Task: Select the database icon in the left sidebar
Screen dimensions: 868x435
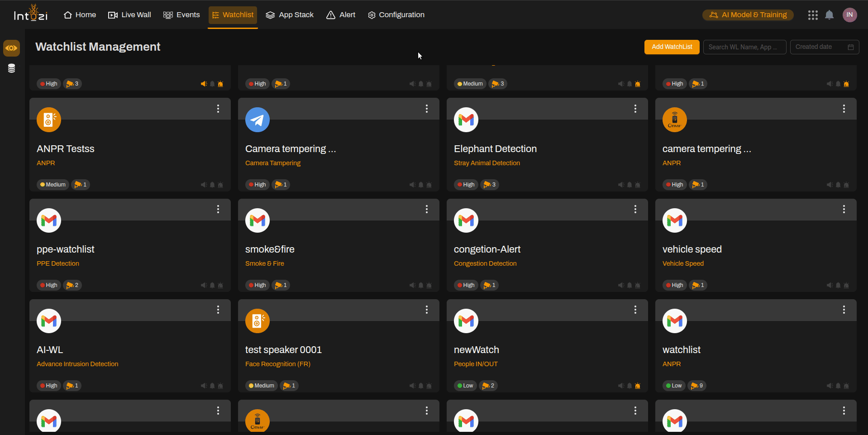Action: pos(11,68)
